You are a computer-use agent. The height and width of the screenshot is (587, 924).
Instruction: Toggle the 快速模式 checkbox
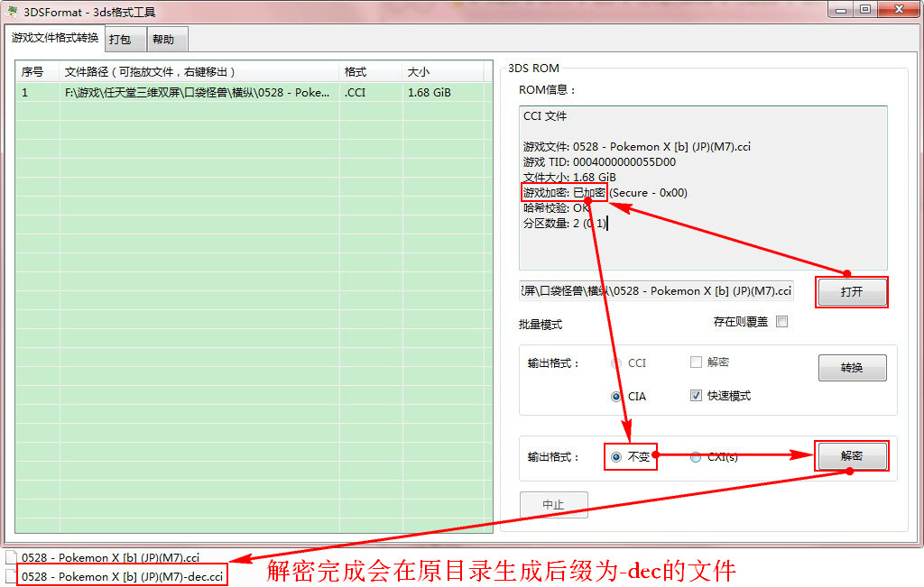click(x=696, y=396)
